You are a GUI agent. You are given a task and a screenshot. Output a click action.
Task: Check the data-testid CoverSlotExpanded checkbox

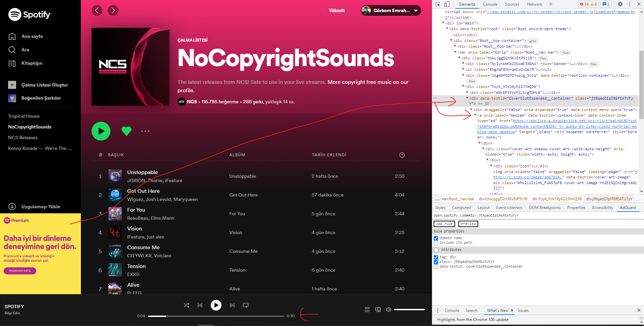(x=436, y=267)
